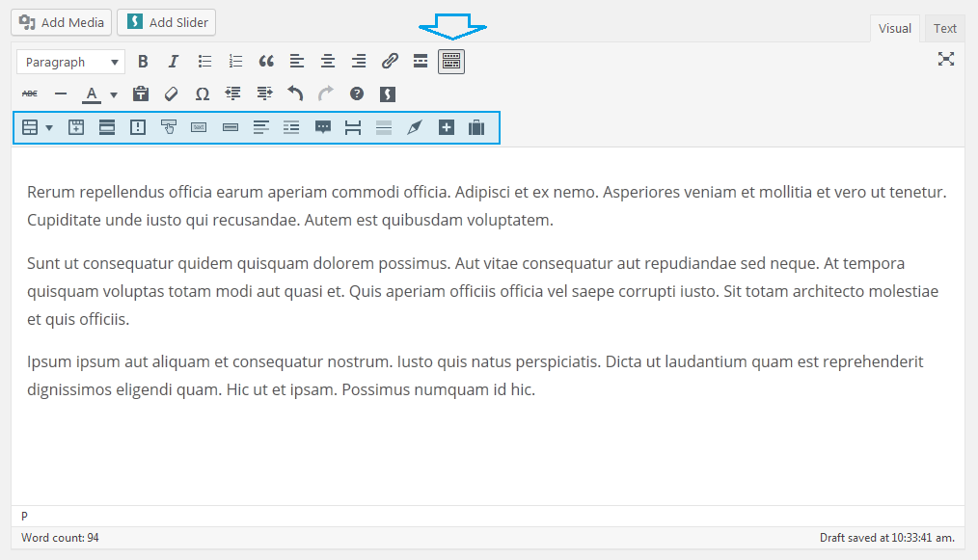The height and width of the screenshot is (560, 978).
Task: Click the plus-square shortcode icon
Action: coord(446,127)
